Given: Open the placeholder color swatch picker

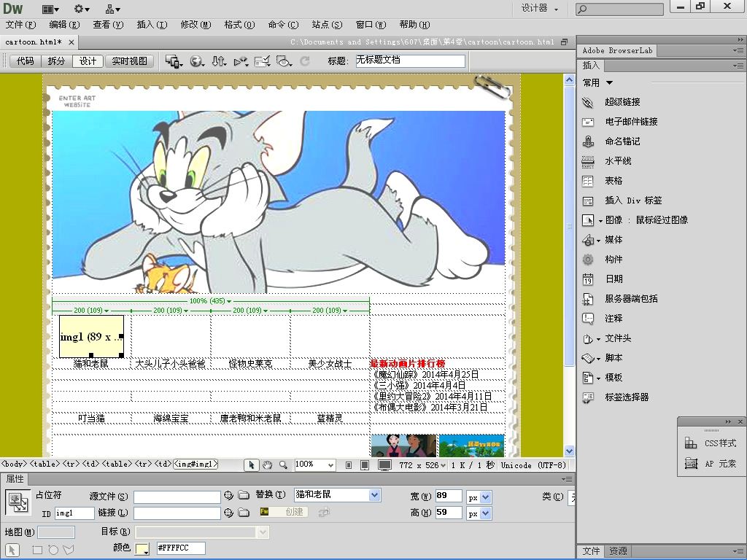Looking at the screenshot, I should (x=142, y=548).
